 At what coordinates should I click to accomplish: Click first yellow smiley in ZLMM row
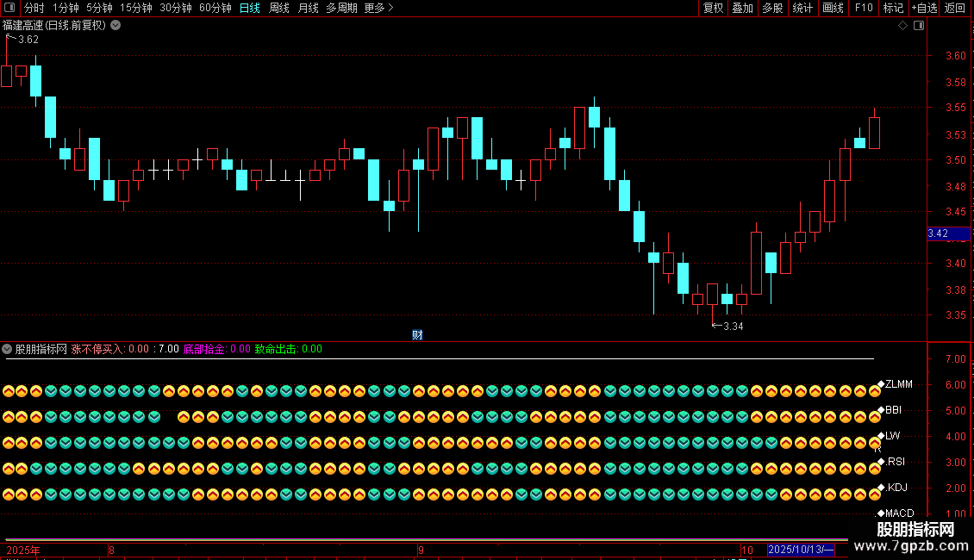coord(8,391)
